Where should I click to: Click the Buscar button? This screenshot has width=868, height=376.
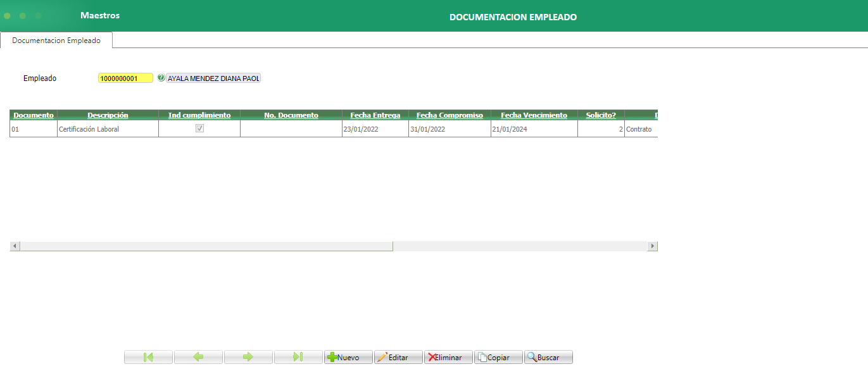point(548,357)
